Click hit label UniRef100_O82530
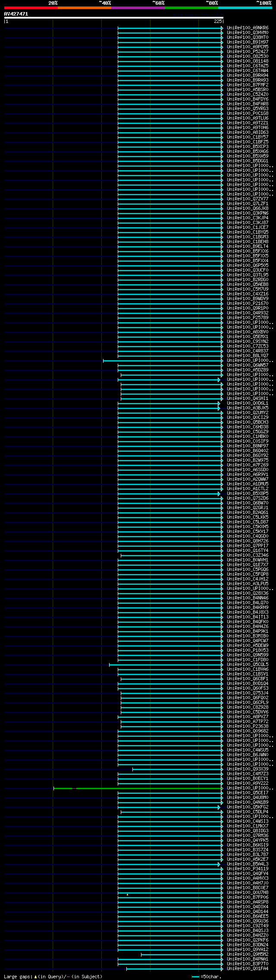276x980 pixels. click(x=248, y=57)
